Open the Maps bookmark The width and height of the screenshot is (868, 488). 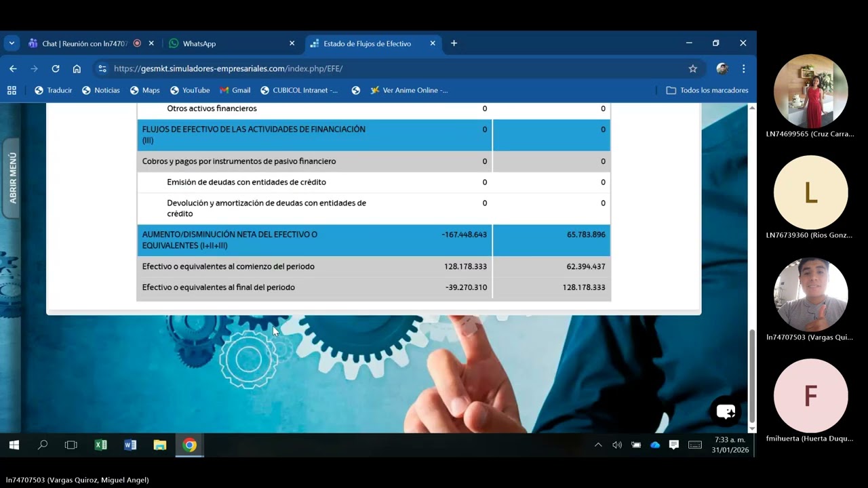pyautogui.click(x=144, y=90)
